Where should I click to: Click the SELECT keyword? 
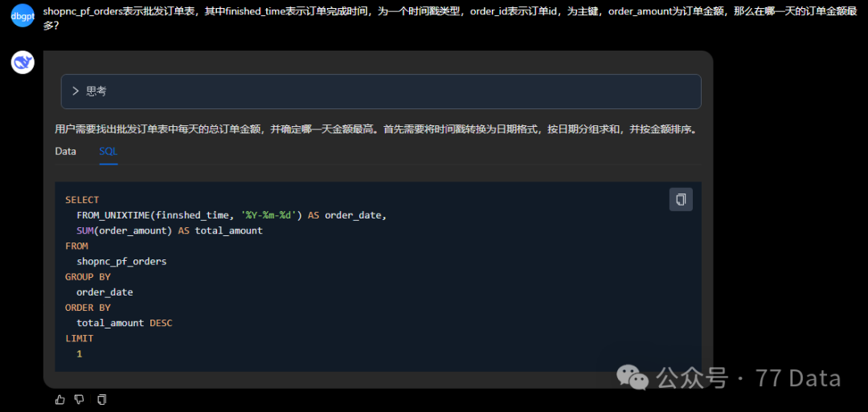(x=82, y=200)
